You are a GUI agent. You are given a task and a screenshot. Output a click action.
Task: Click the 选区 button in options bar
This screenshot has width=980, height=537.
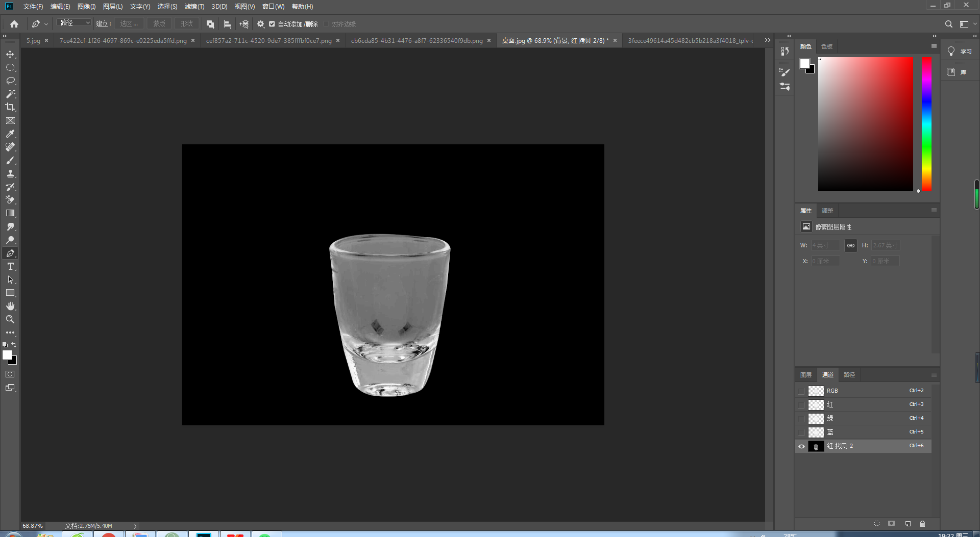[129, 24]
